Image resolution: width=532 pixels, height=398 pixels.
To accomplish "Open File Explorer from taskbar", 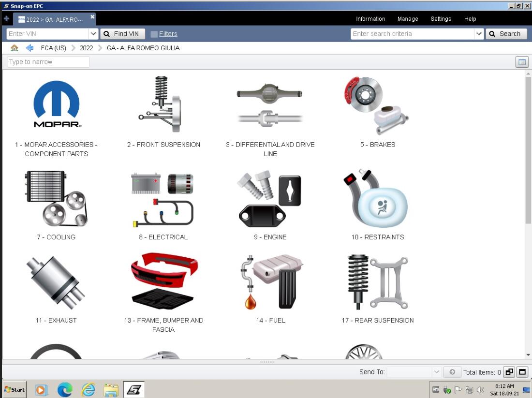I will pyautogui.click(x=111, y=390).
